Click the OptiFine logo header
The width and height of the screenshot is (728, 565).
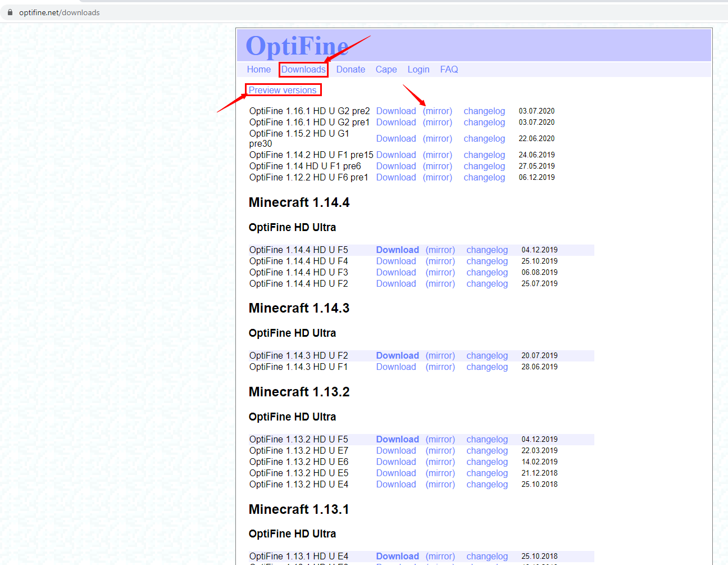point(297,46)
